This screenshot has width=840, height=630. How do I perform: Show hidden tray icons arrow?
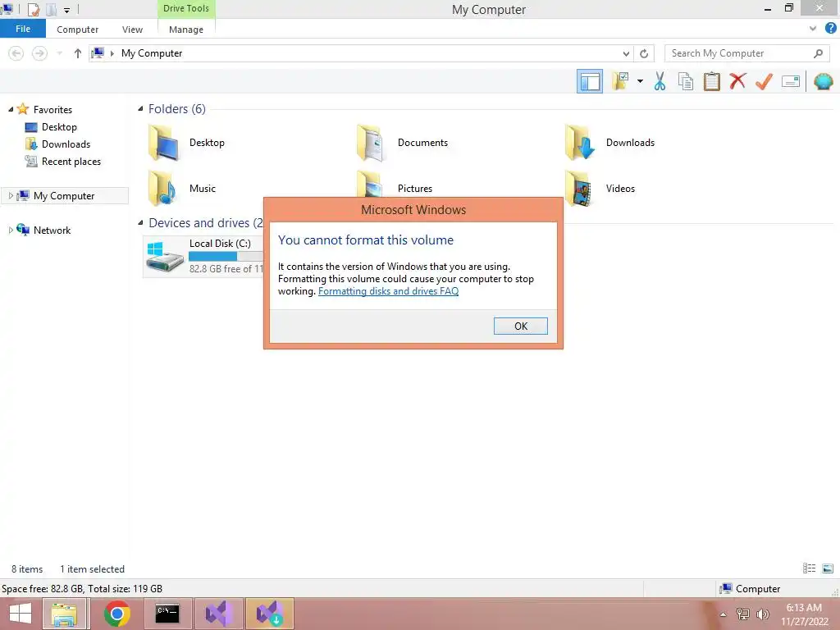pyautogui.click(x=724, y=614)
